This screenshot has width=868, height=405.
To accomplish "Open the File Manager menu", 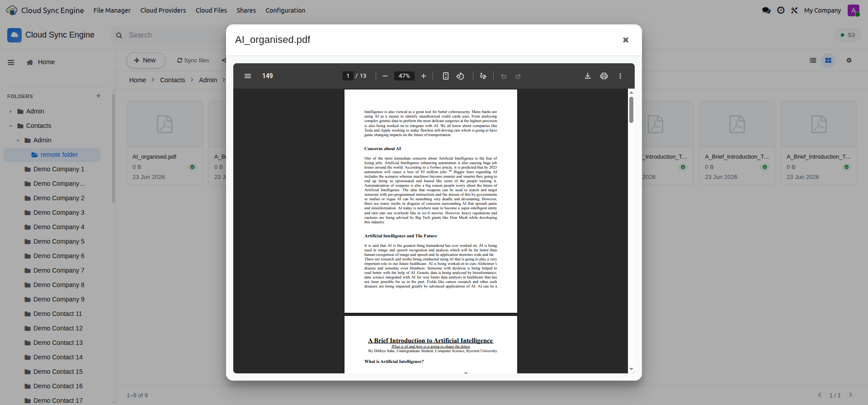I will click(x=112, y=10).
